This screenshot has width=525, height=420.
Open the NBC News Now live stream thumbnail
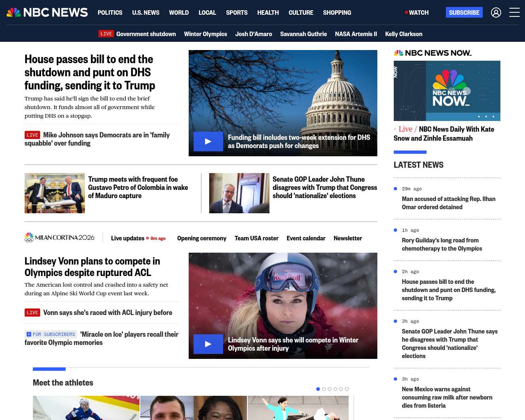tap(447, 91)
